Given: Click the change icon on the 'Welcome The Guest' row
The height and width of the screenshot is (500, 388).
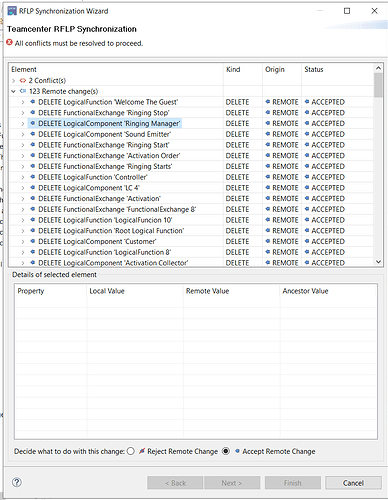Looking at the screenshot, I should [33, 102].
